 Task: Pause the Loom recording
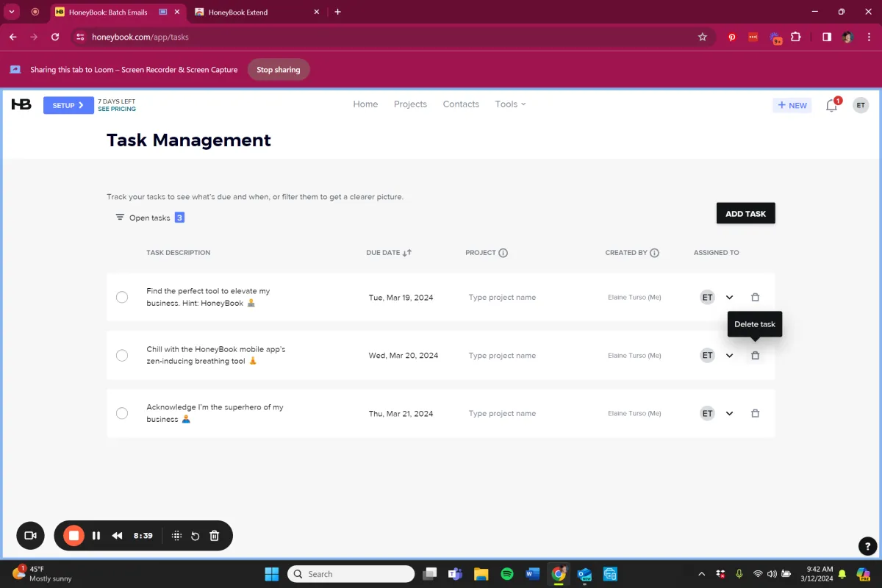click(96, 536)
